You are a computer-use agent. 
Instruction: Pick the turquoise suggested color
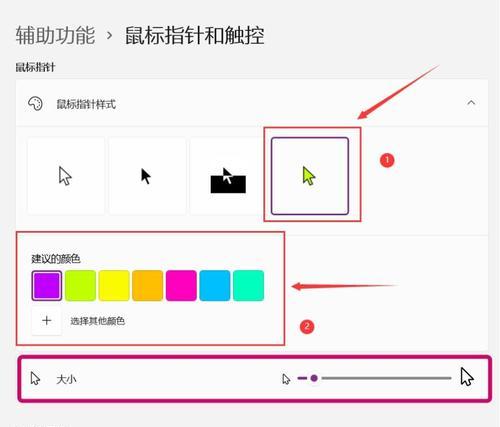point(248,286)
